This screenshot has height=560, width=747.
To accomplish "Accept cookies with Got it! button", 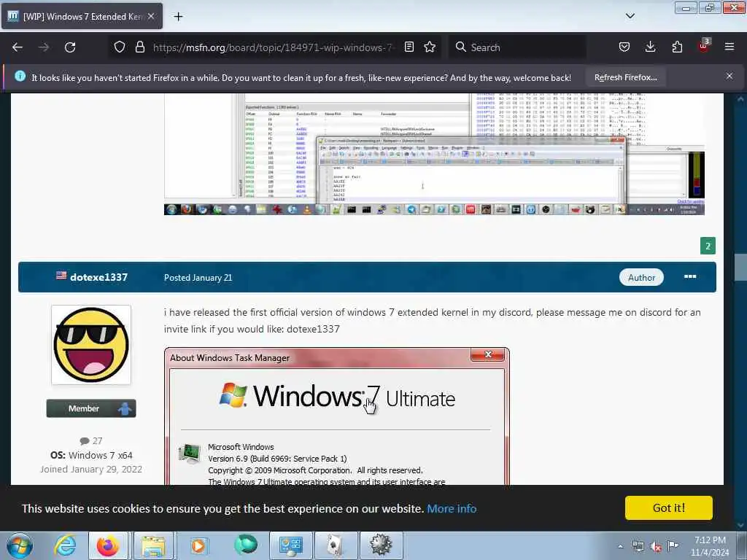I will pyautogui.click(x=668, y=508).
